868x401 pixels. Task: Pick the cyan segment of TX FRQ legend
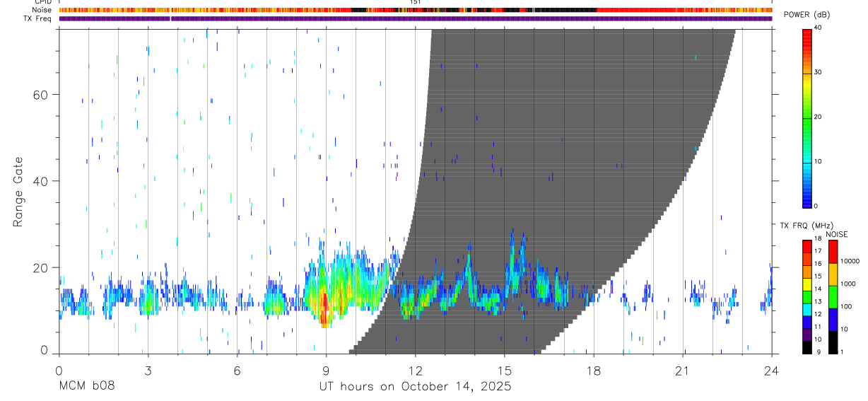807,309
